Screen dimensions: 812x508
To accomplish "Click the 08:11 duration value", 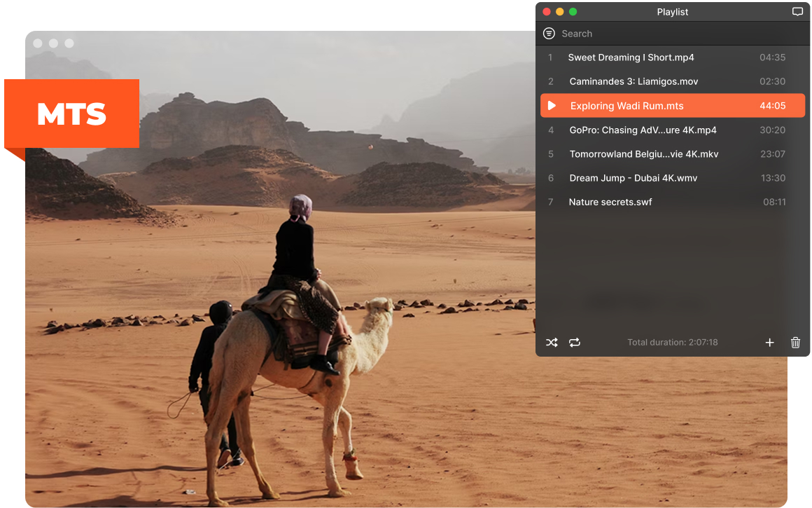I will point(774,202).
